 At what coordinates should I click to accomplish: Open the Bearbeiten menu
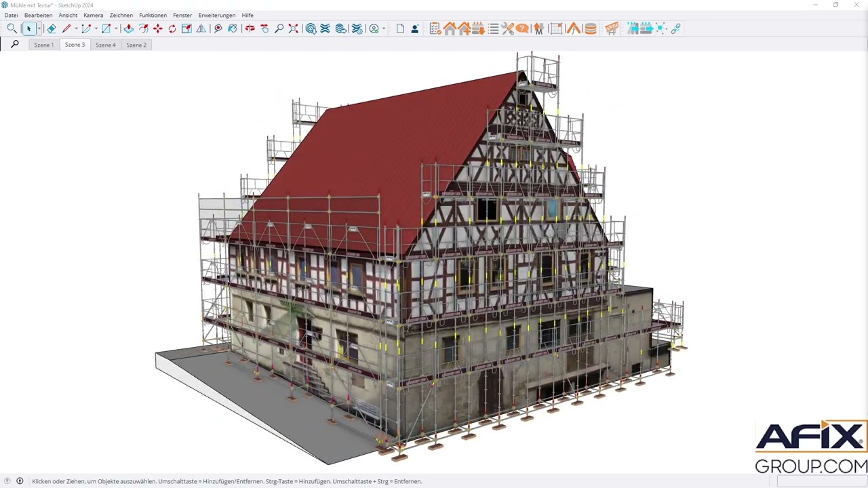[x=38, y=15]
